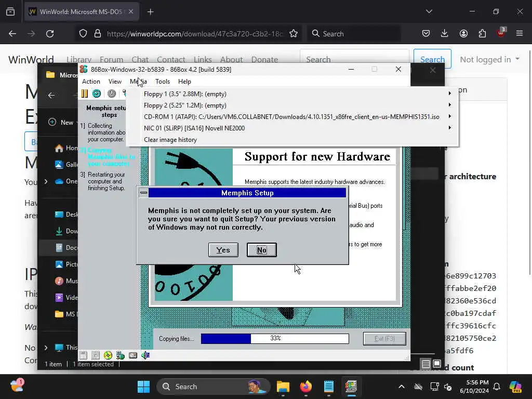
Task: Open the Firefox list all tabs dropdown
Action: pyautogui.click(x=429, y=11)
